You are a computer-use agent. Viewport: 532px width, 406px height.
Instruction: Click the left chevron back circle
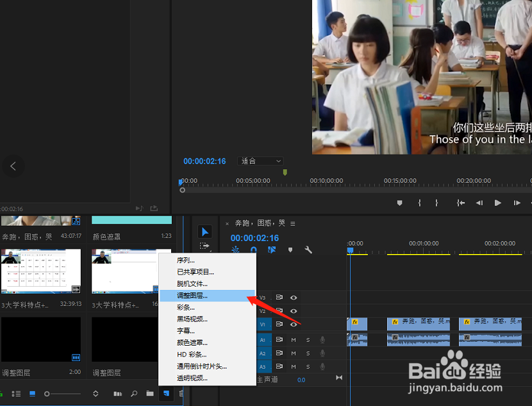click(x=13, y=166)
